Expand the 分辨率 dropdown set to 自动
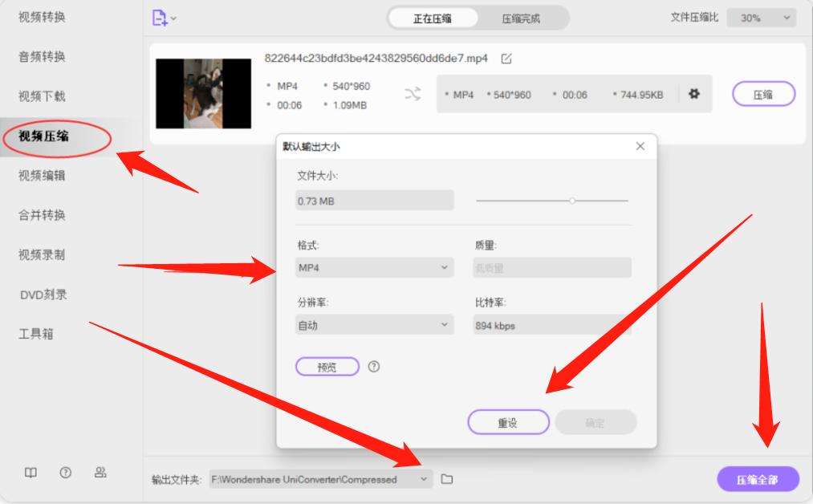 373,323
